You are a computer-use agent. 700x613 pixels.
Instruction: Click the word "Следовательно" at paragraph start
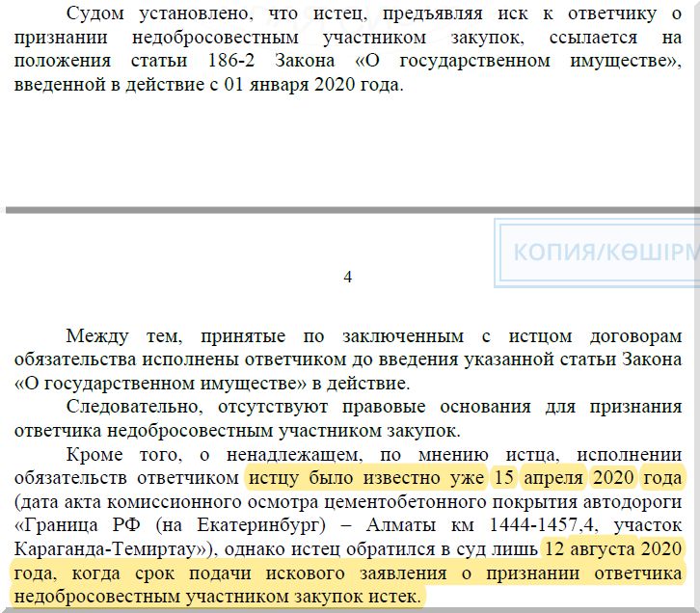(133, 407)
